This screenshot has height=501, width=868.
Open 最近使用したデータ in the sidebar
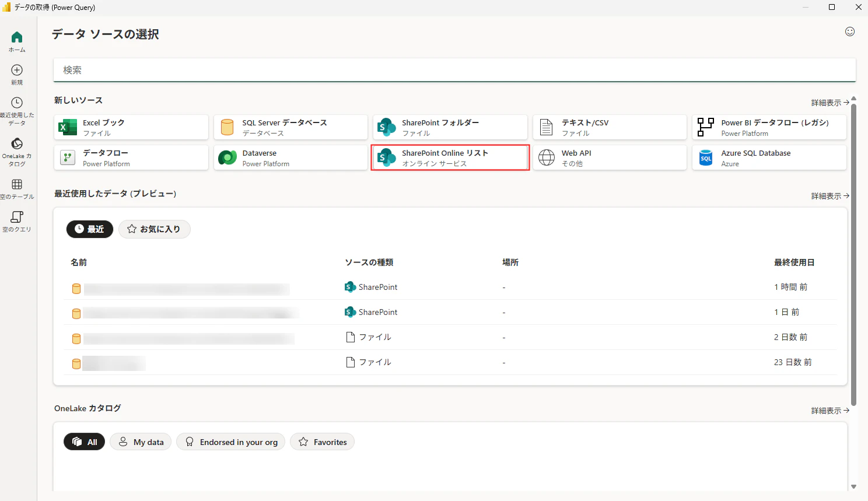(17, 111)
